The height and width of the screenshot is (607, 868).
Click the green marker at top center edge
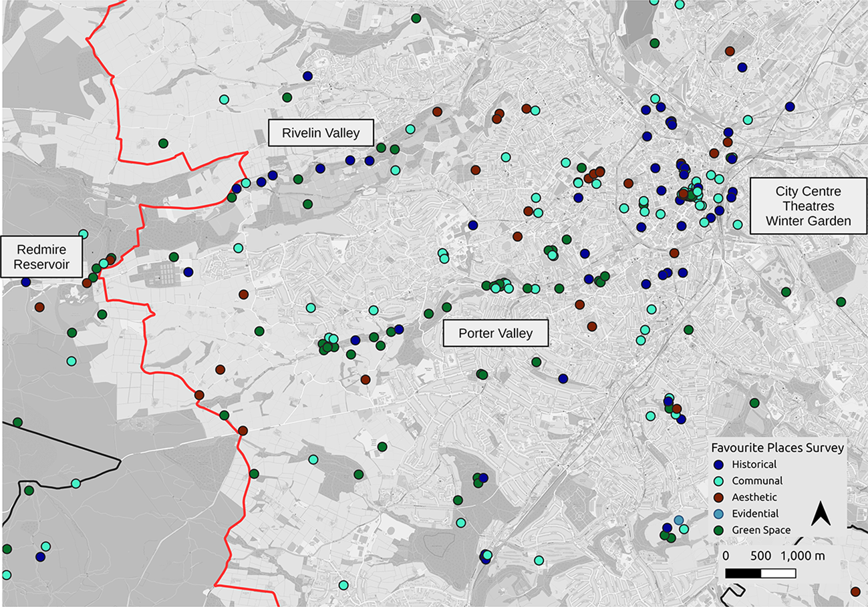click(416, 19)
